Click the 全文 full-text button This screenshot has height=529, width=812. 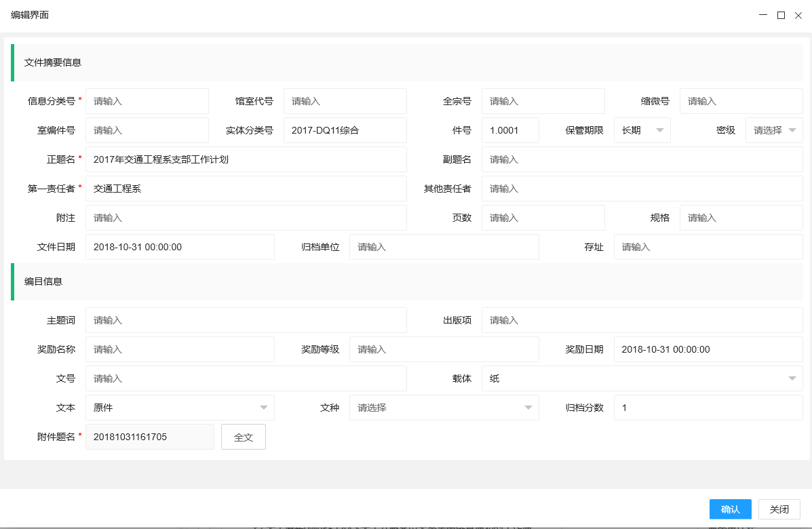coord(243,437)
